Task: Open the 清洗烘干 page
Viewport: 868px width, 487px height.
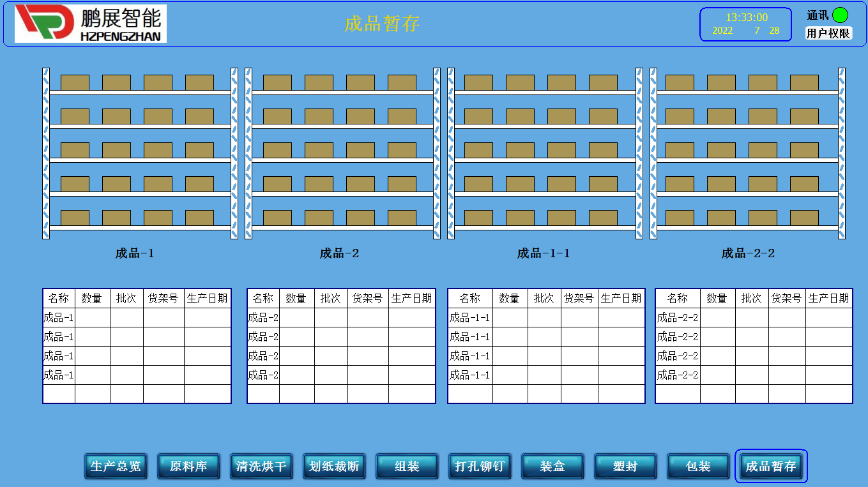Action: (x=261, y=466)
